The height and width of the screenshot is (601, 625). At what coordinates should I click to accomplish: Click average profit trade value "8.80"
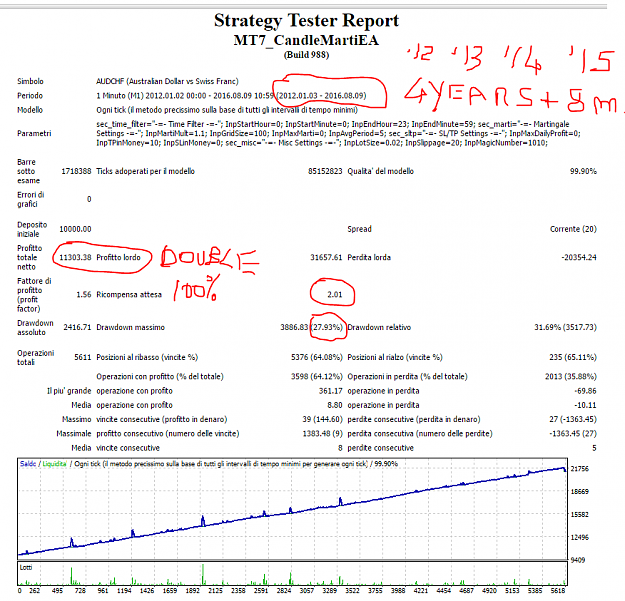click(335, 405)
